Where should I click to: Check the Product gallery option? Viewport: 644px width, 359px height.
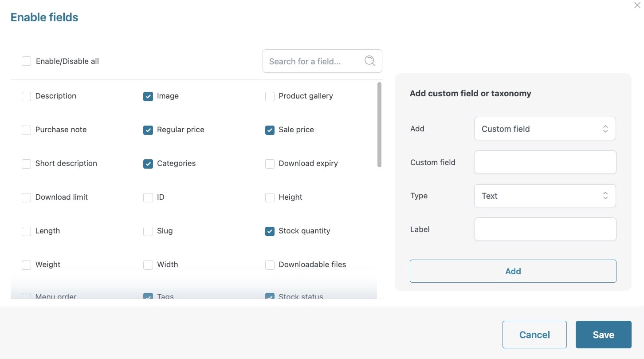[270, 96]
